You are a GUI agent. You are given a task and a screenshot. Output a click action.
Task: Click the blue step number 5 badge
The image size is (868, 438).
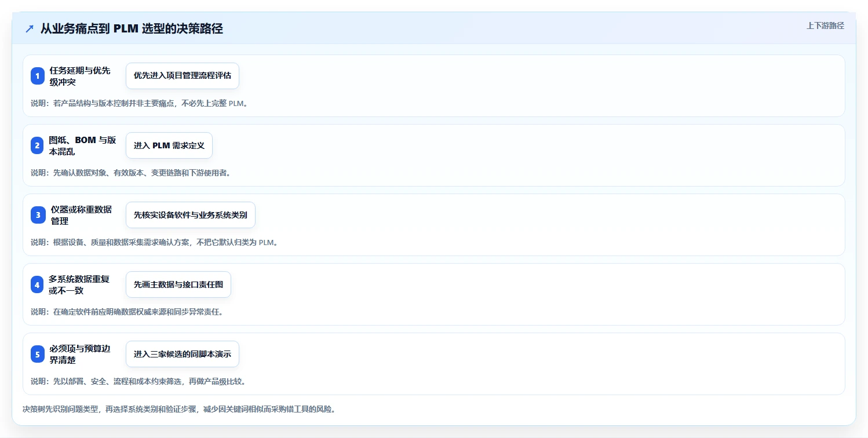[38, 354]
